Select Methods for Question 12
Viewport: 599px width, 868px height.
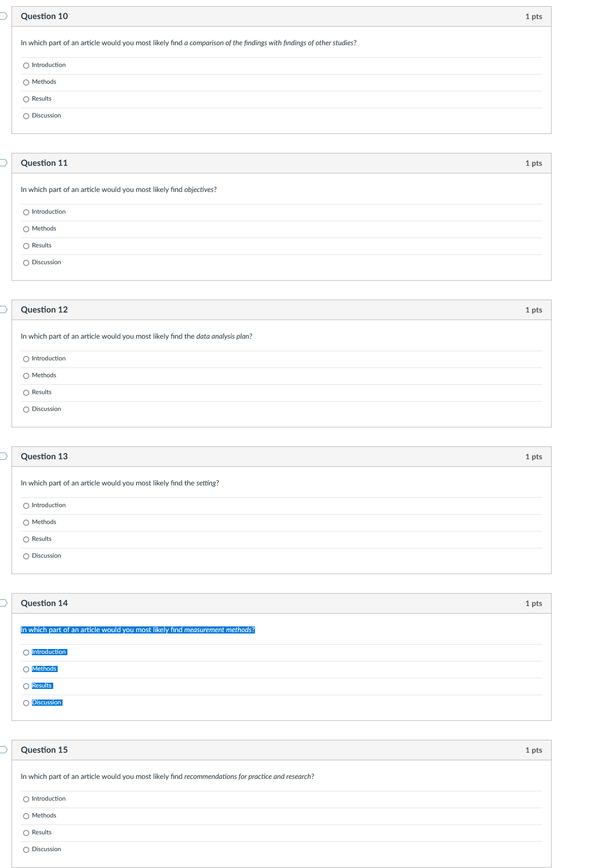26,376
